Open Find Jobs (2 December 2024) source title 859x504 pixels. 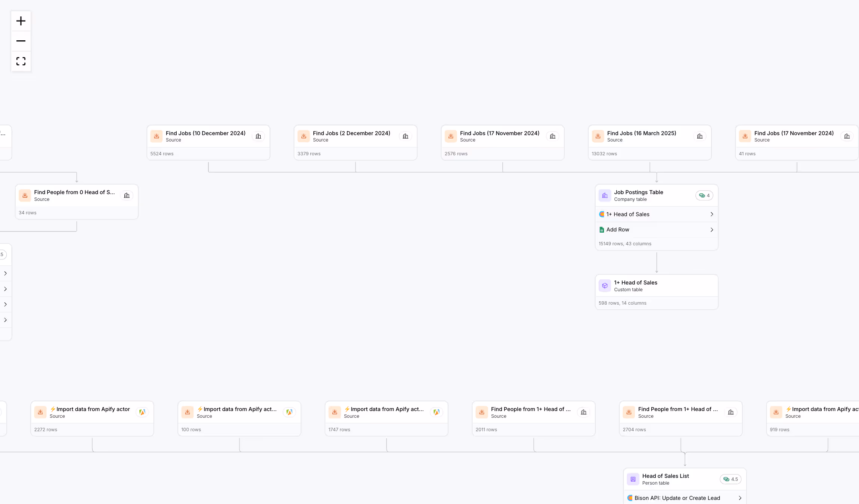[x=351, y=133]
